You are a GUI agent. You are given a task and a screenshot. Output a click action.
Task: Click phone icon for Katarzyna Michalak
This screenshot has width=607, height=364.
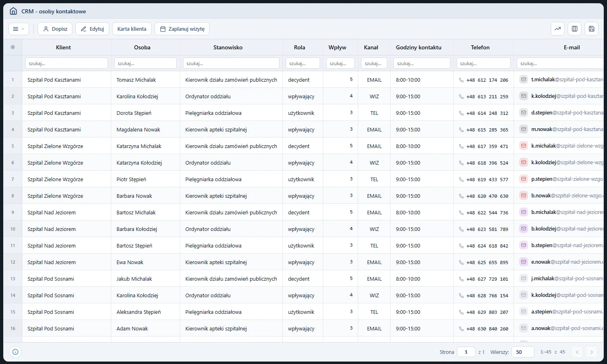(x=461, y=146)
